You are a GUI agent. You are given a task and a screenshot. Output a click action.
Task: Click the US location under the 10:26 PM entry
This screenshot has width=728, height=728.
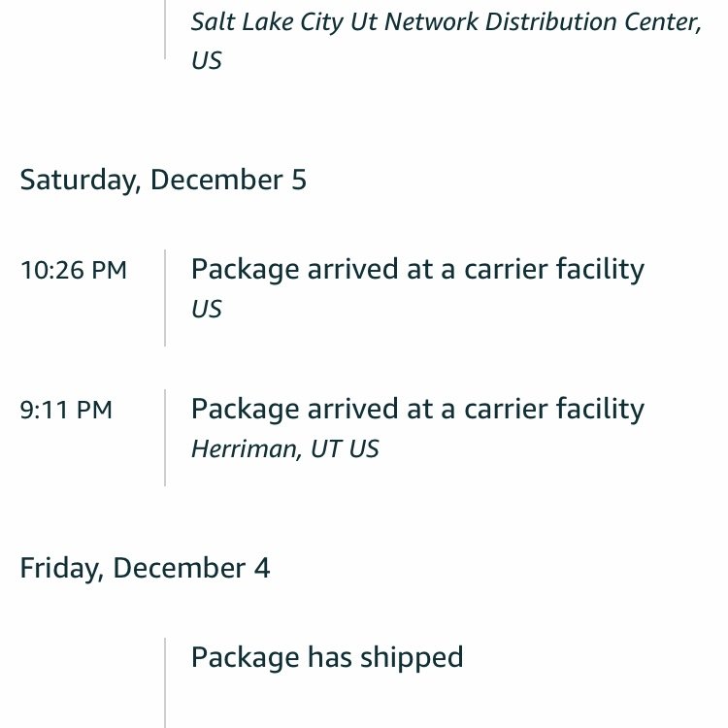click(207, 310)
